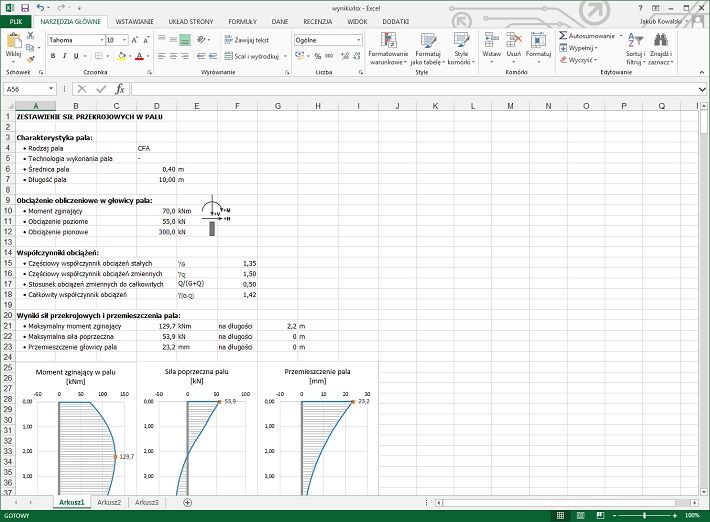The height and width of the screenshot is (522, 710).
Task: Open the Ogólne number format dropdown
Action: pos(358,40)
